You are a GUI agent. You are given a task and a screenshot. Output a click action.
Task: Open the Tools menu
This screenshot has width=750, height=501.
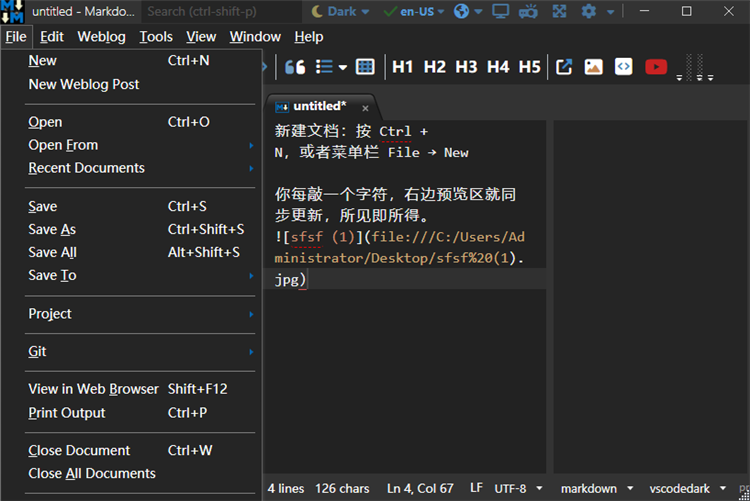(156, 37)
